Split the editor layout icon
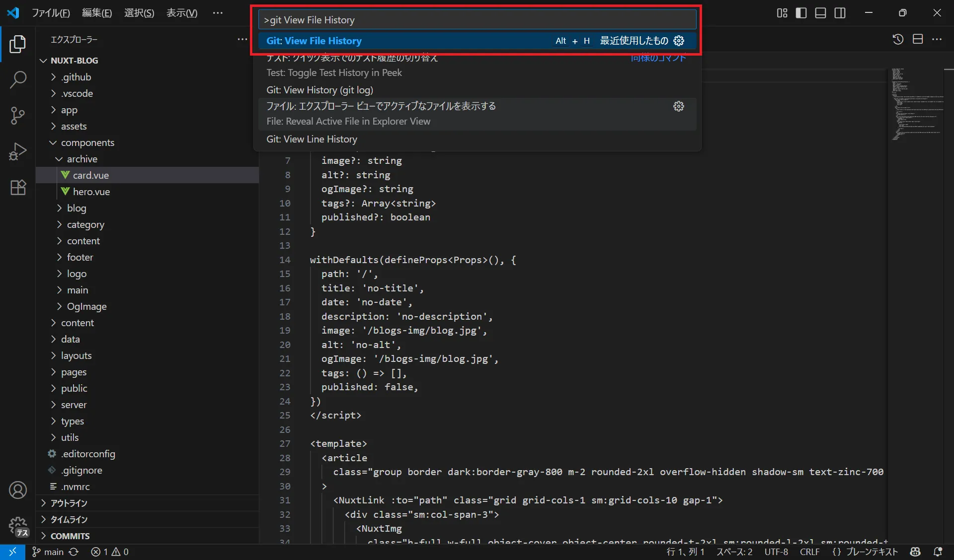This screenshot has width=954, height=560. [x=918, y=39]
